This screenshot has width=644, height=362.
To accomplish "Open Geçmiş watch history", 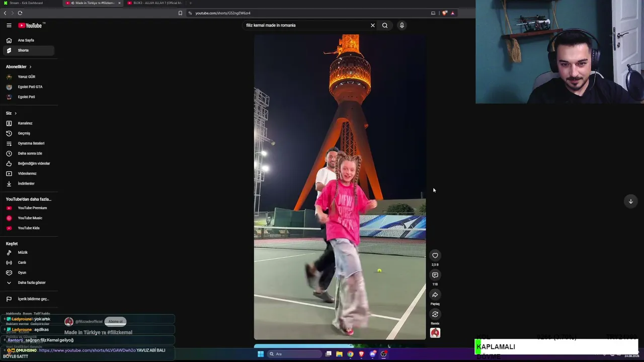I will pyautogui.click(x=29, y=133).
